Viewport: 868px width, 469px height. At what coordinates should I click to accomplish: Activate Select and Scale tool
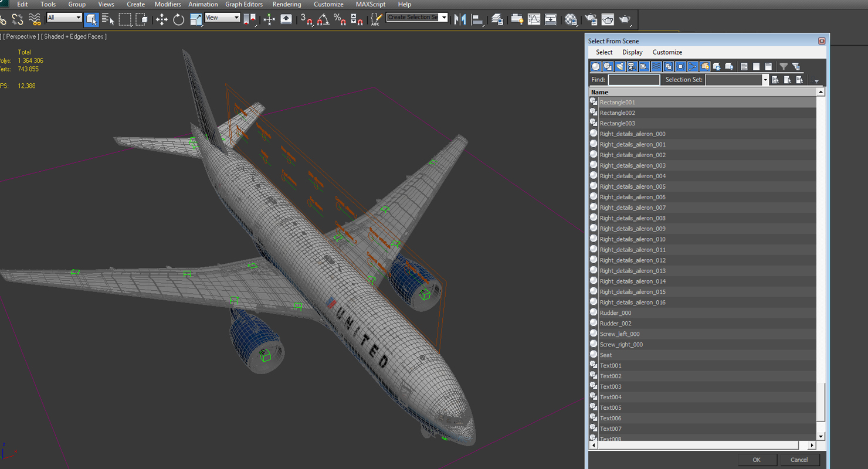[196, 19]
